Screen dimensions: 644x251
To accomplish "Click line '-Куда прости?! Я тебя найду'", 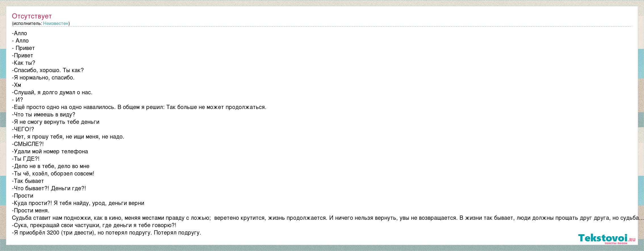I will click(78, 203).
